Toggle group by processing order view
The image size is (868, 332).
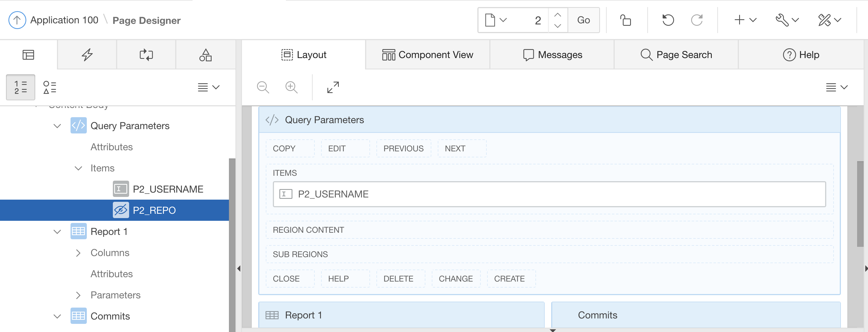[x=21, y=87]
